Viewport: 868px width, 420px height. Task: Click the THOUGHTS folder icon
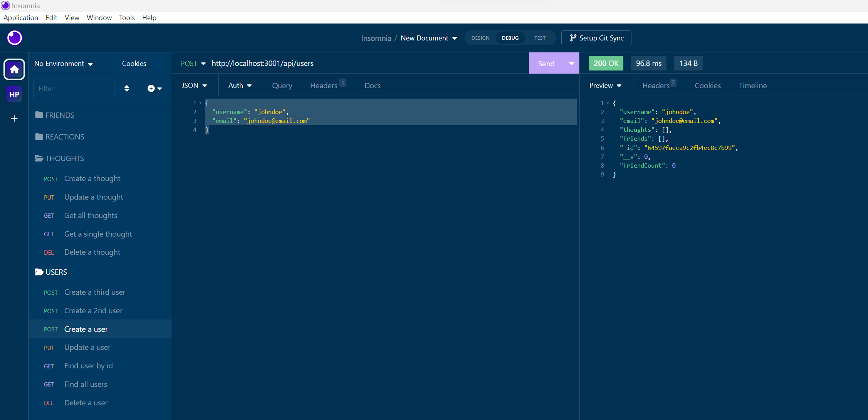(x=39, y=158)
